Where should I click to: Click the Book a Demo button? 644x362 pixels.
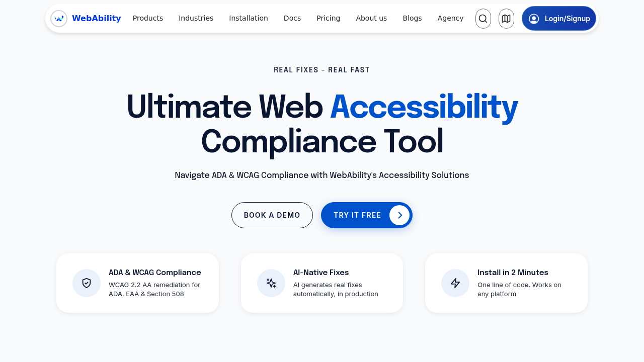click(x=272, y=215)
